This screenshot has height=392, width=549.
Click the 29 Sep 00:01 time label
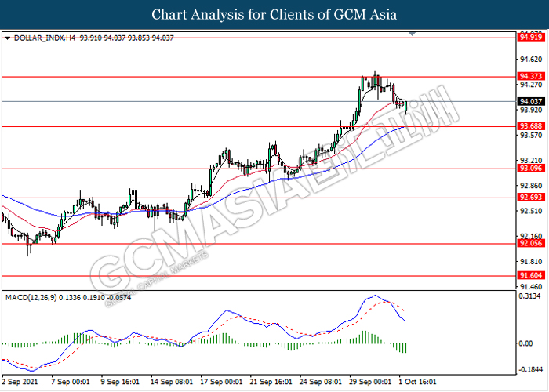click(x=370, y=382)
